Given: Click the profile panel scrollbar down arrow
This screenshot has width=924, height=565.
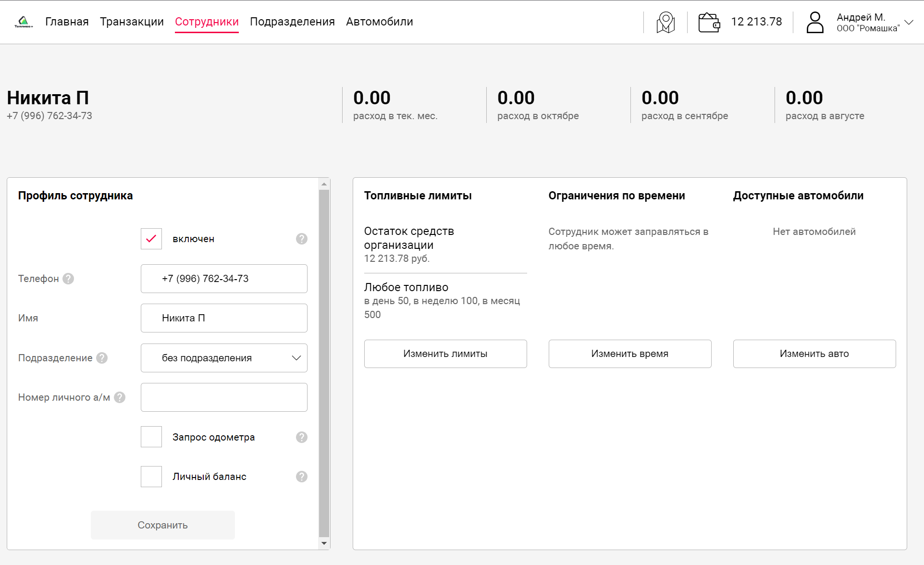Looking at the screenshot, I should [324, 543].
